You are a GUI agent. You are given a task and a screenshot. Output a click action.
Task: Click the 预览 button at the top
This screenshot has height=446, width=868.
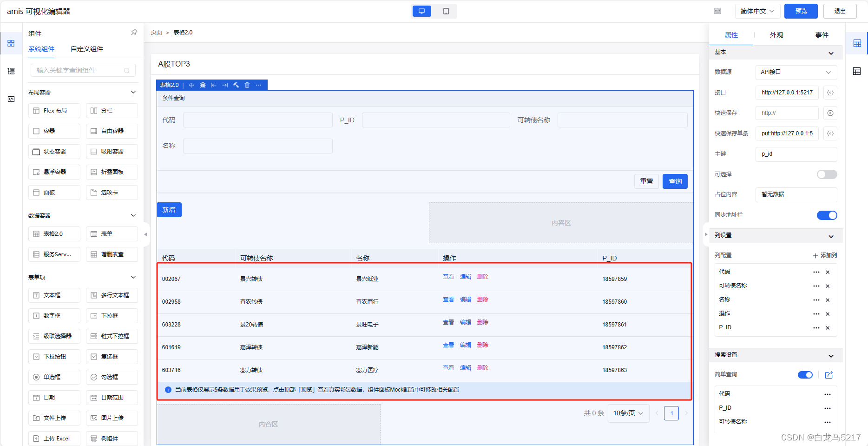pos(801,11)
